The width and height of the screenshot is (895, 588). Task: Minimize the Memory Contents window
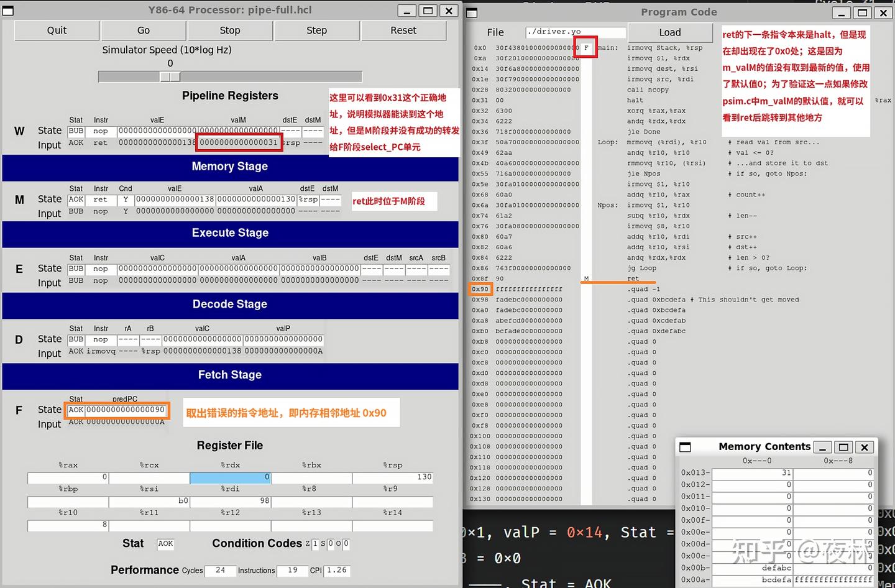(823, 447)
